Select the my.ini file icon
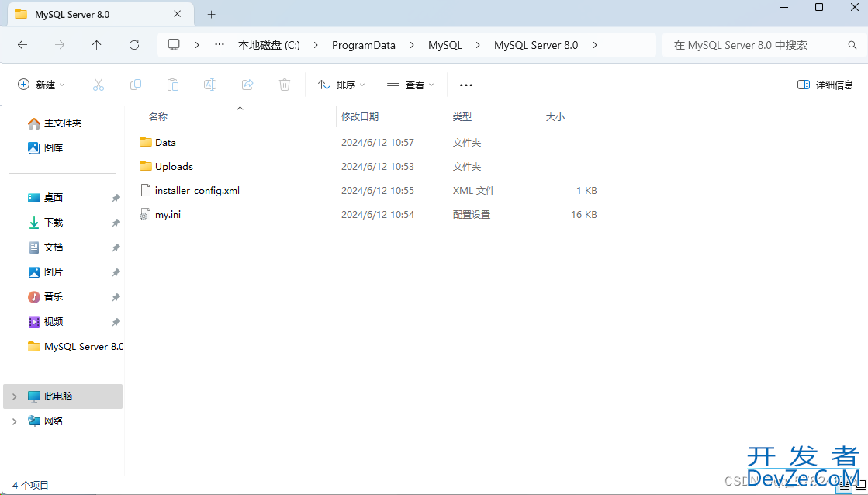 pos(145,215)
